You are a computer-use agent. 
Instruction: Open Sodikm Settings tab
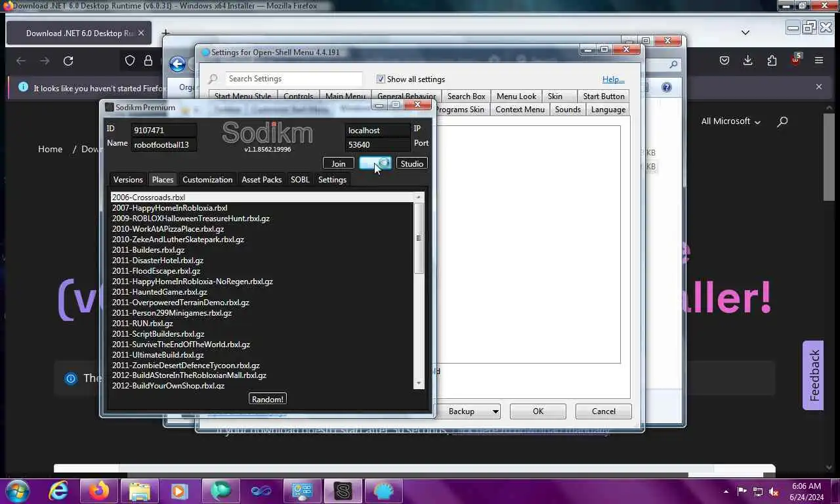pyautogui.click(x=332, y=180)
